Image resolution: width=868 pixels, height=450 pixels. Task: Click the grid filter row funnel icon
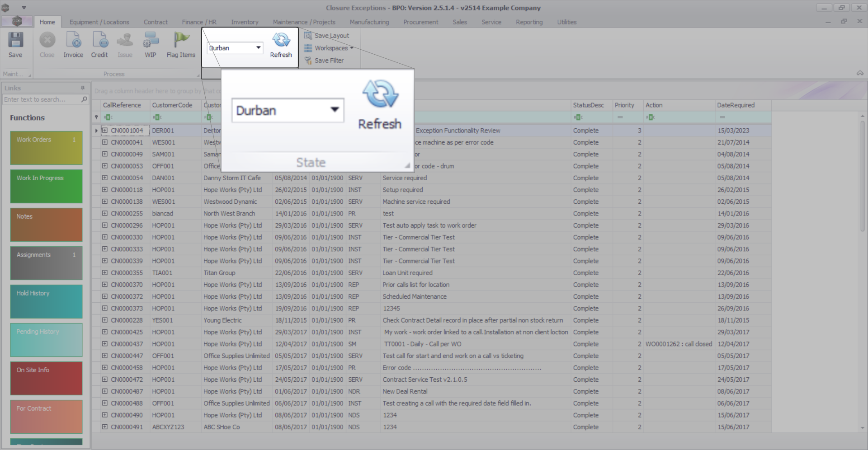pos(96,117)
